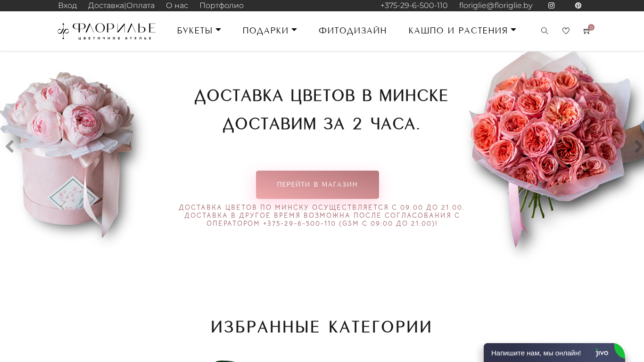Click the Вход login link
This screenshot has height=362, width=644.
[67, 6]
